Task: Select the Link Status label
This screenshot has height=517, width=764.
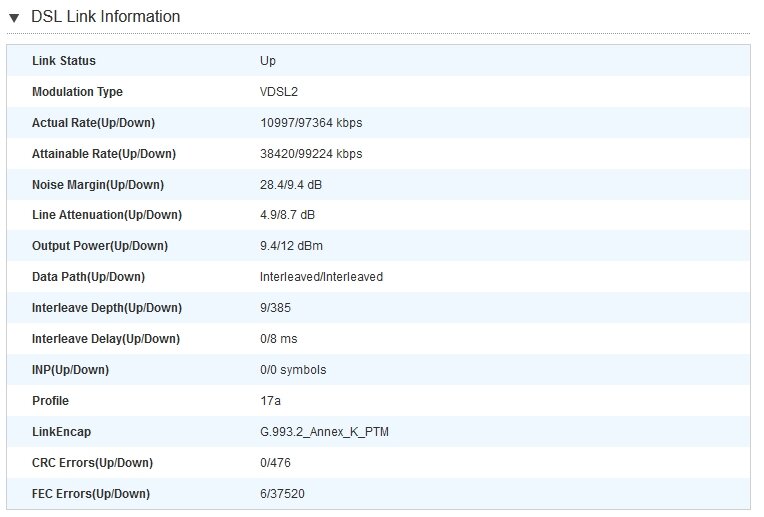Action: [64, 61]
